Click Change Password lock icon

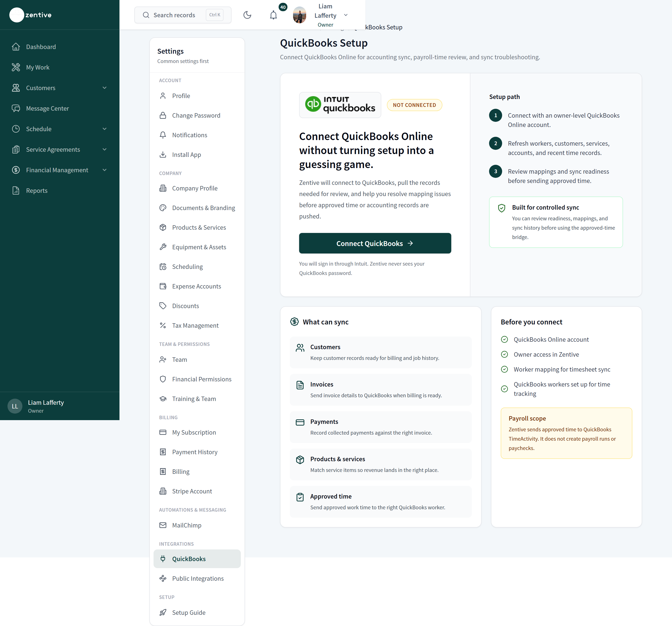pos(163,115)
